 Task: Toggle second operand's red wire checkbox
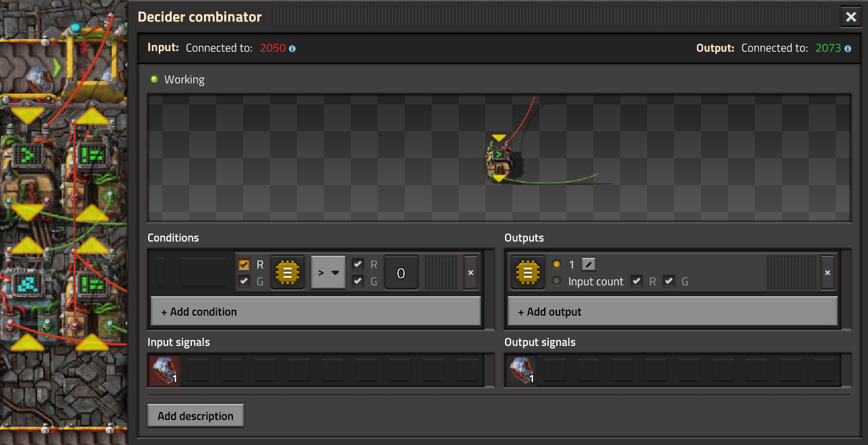(358, 265)
